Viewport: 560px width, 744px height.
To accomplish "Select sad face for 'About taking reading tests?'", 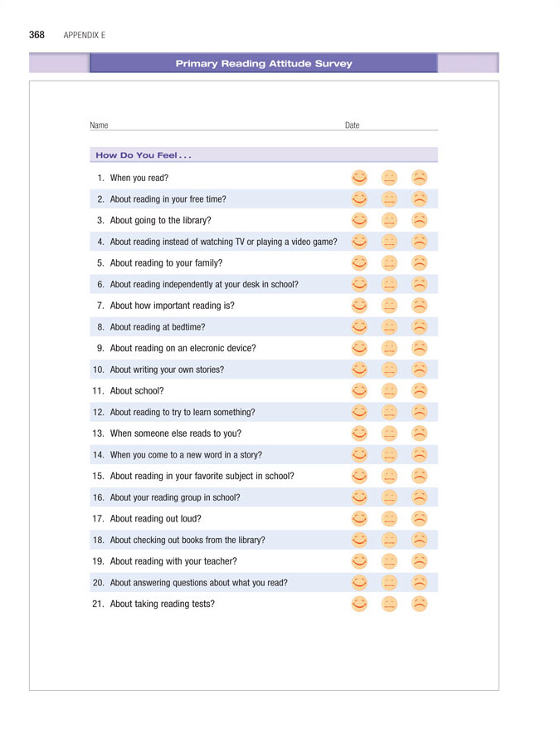I will pyautogui.click(x=420, y=604).
